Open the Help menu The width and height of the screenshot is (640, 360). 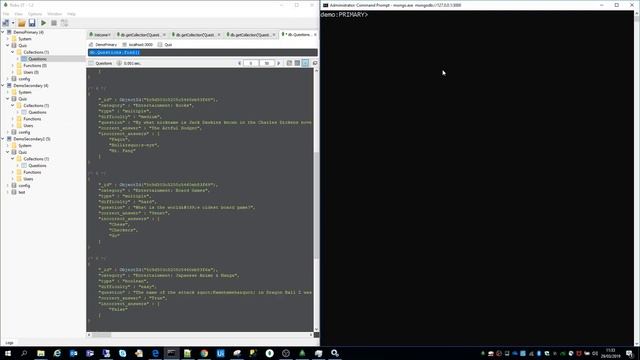pos(71,14)
